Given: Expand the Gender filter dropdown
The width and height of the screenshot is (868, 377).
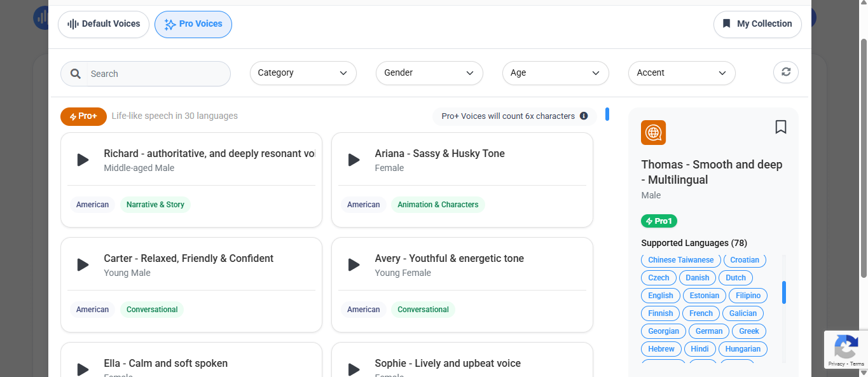Looking at the screenshot, I should coord(429,73).
